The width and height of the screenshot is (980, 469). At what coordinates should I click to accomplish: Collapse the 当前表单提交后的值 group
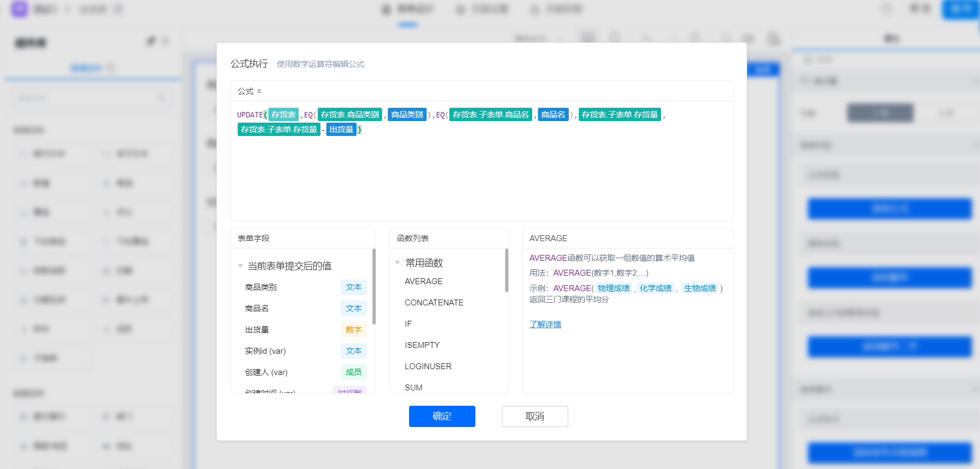pos(240,266)
